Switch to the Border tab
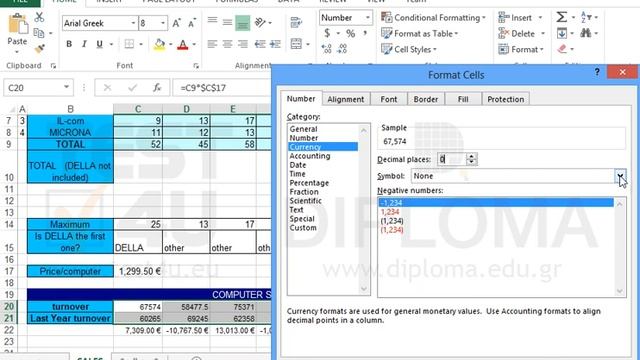Viewport: 640px width, 360px height. (x=426, y=99)
